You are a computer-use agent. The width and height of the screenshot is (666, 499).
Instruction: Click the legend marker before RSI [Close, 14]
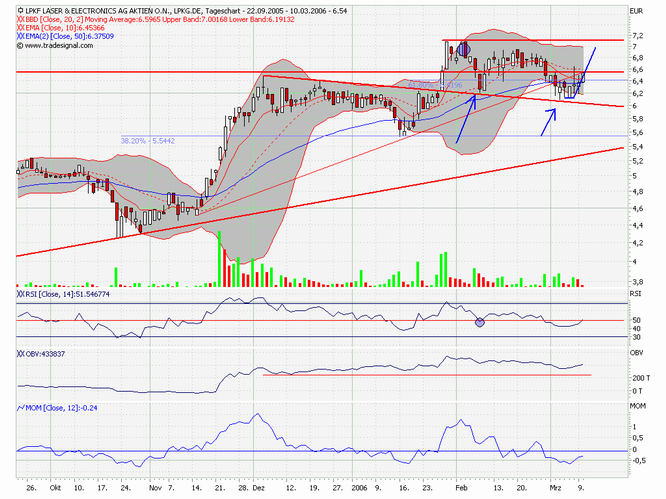(x=21, y=294)
